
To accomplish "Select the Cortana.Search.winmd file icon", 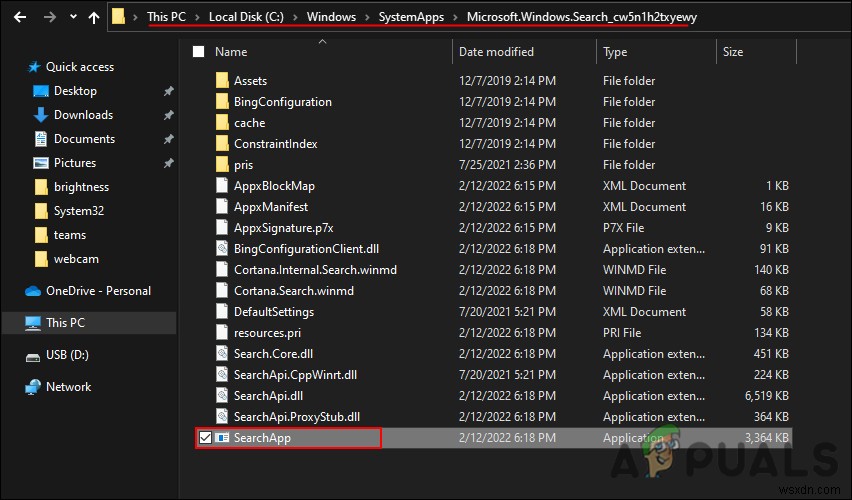I will pos(222,290).
